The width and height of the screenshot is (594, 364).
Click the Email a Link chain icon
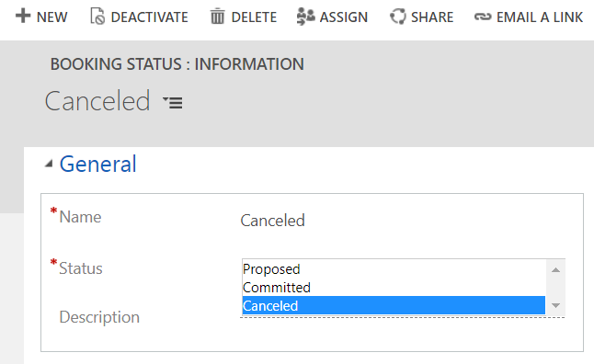pos(483,17)
